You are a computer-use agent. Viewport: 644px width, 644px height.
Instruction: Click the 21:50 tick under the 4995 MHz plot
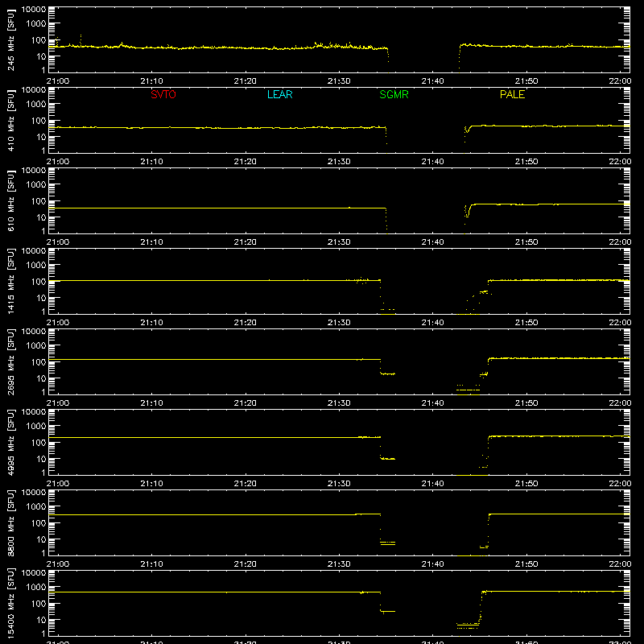(526, 484)
